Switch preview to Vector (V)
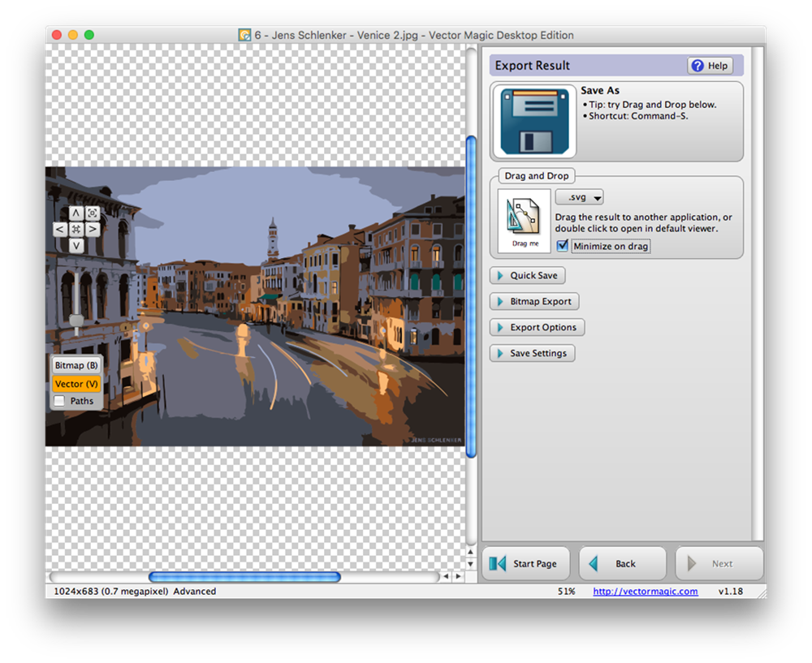The width and height of the screenshot is (812, 663). pyautogui.click(x=76, y=384)
